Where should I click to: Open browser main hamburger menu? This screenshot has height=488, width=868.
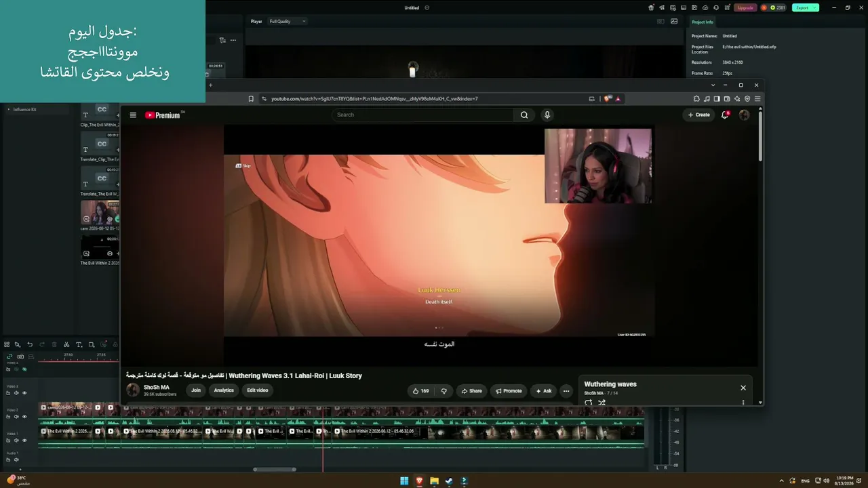click(x=757, y=99)
